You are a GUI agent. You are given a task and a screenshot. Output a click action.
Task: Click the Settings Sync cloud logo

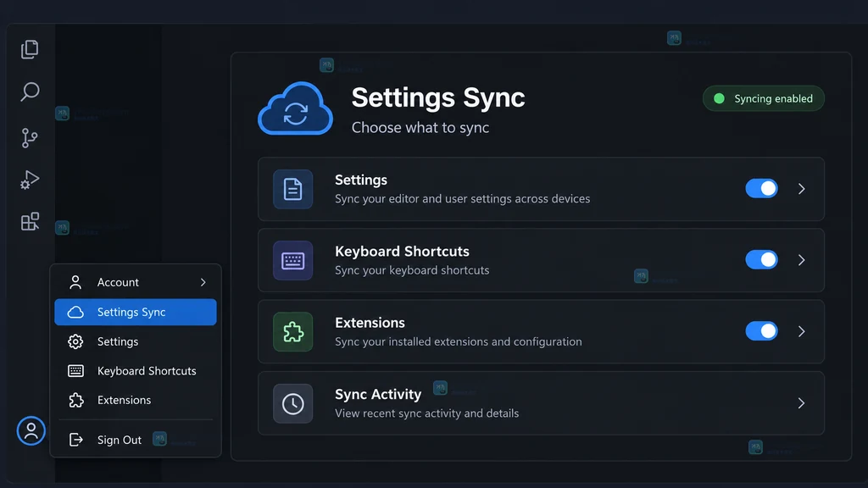[296, 108]
